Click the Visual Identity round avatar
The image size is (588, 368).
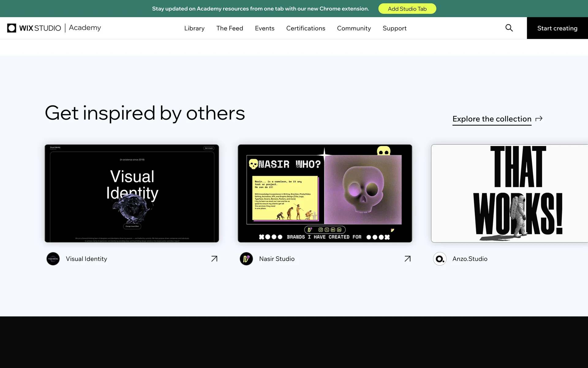click(53, 259)
